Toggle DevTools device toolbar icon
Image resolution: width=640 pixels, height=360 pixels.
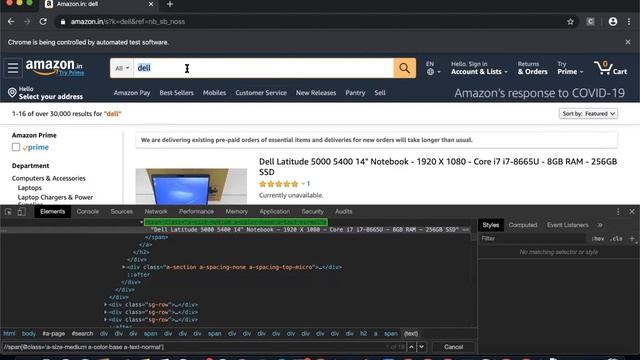[21, 211]
